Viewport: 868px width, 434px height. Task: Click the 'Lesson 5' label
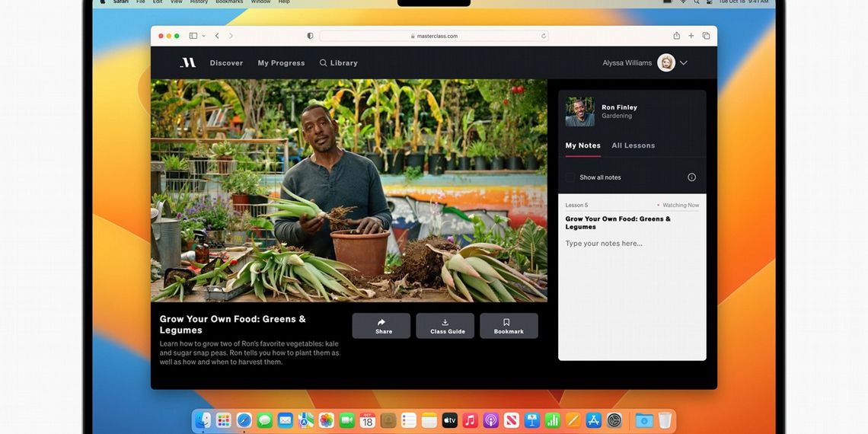click(576, 206)
